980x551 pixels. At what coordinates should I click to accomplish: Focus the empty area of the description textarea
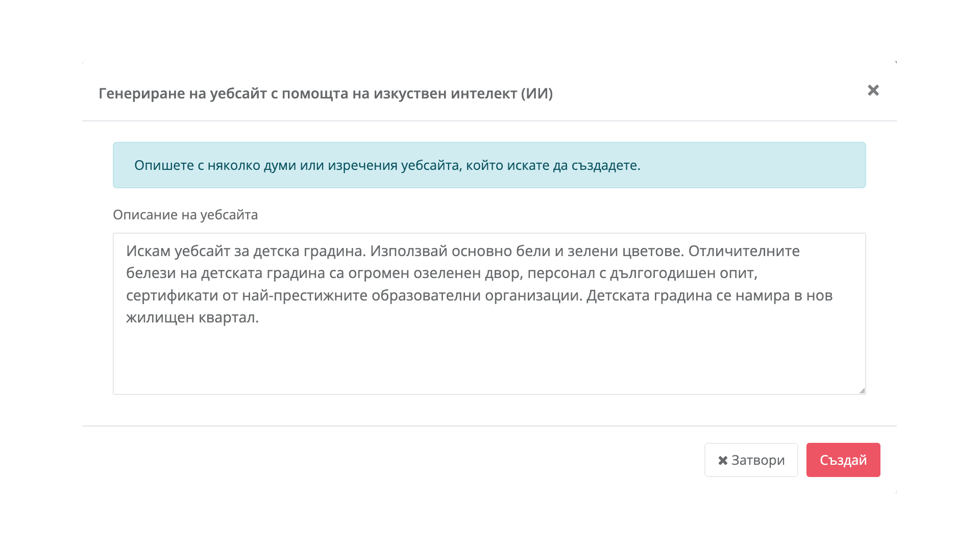point(489,357)
